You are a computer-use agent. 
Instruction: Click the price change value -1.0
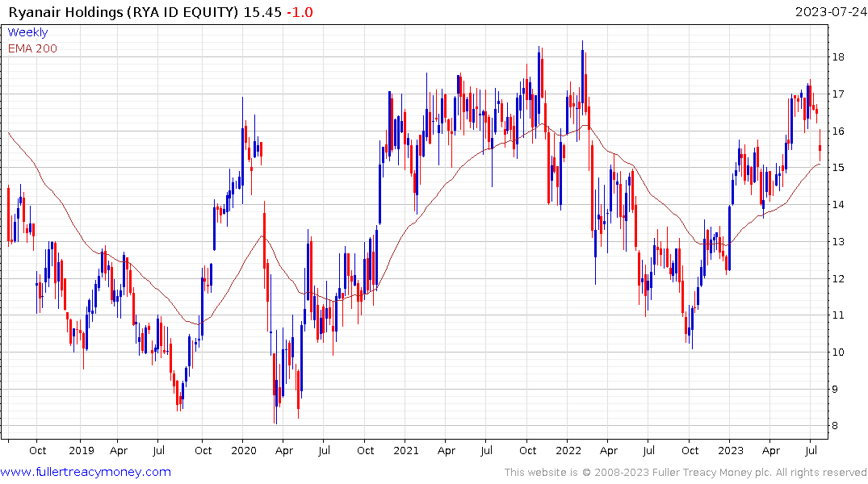click(300, 12)
